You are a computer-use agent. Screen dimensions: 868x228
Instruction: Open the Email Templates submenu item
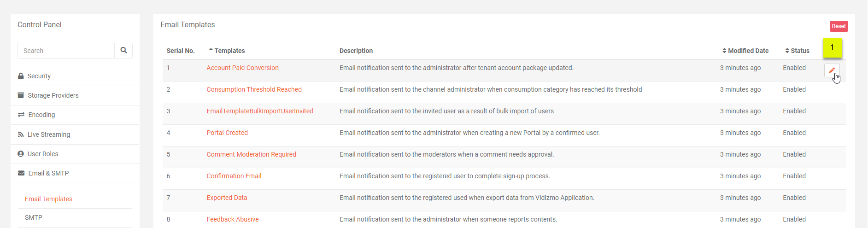tap(48, 199)
